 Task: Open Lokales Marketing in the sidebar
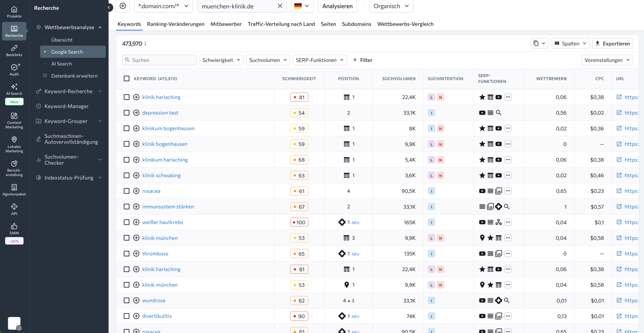pyautogui.click(x=14, y=144)
